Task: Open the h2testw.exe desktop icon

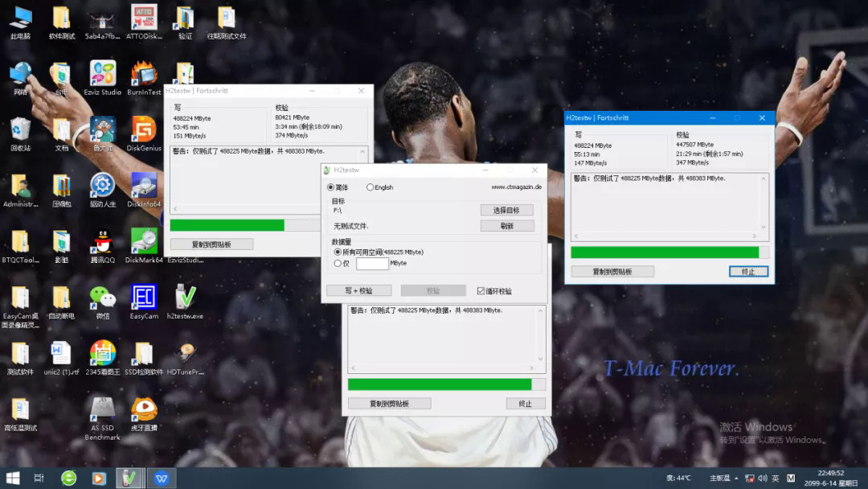Action: (185, 298)
